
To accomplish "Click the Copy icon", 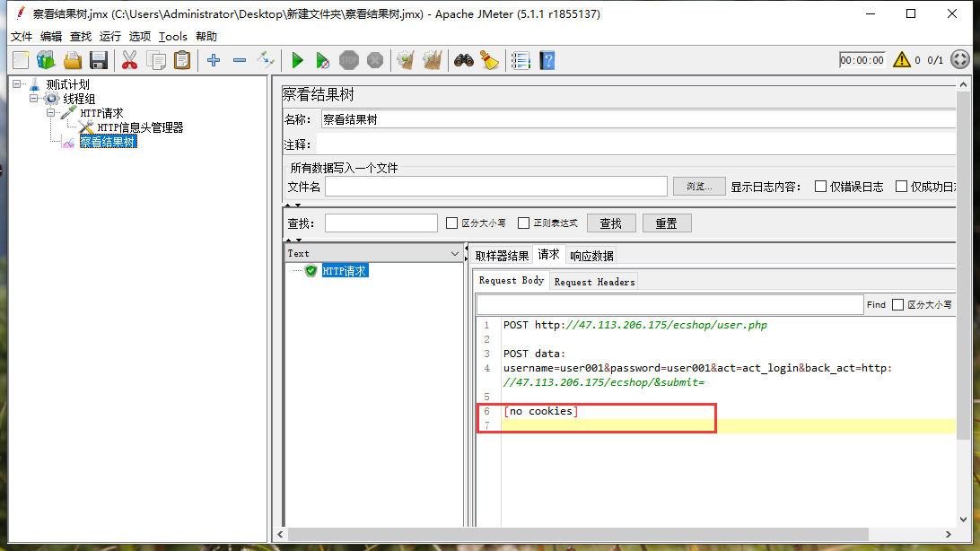I will (x=155, y=61).
